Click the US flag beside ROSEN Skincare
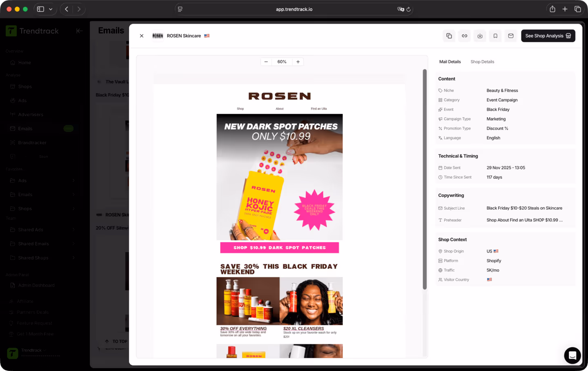The width and height of the screenshot is (588, 371). [207, 36]
